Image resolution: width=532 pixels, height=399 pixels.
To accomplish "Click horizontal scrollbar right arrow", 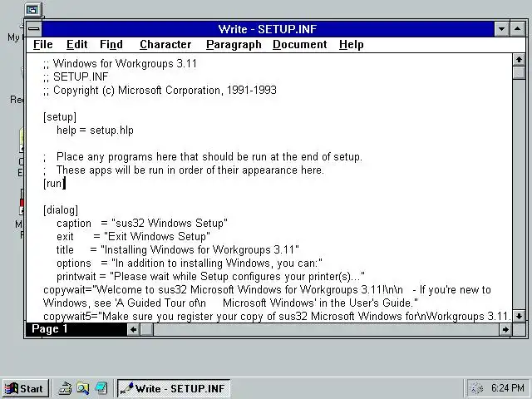I will pos(505,329).
